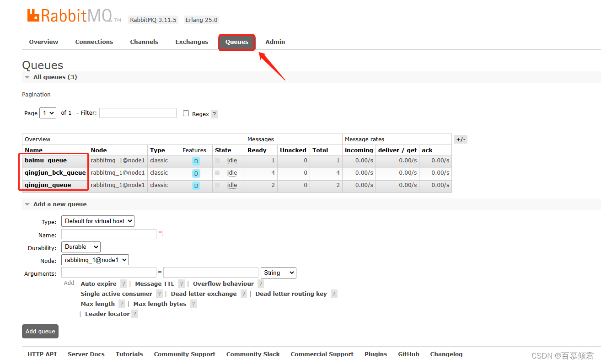Screen dimensions: 601x364
Task: Select the Queues tab
Action: tap(237, 42)
